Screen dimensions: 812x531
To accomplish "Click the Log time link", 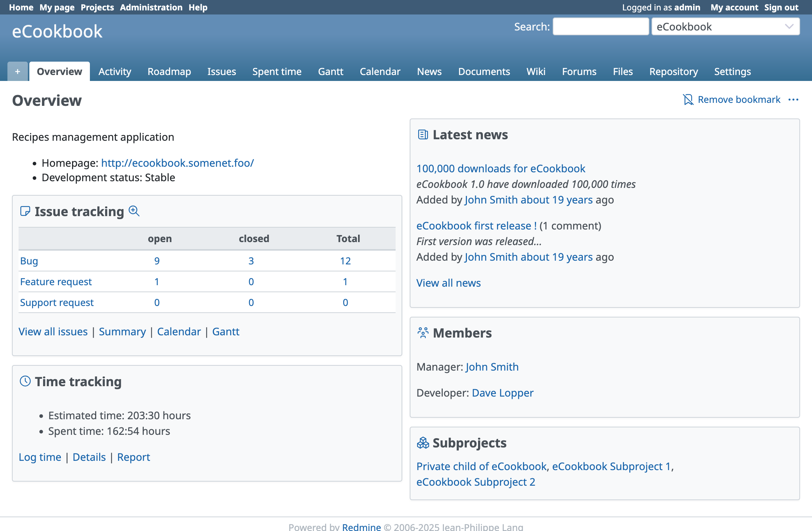I will [40, 457].
